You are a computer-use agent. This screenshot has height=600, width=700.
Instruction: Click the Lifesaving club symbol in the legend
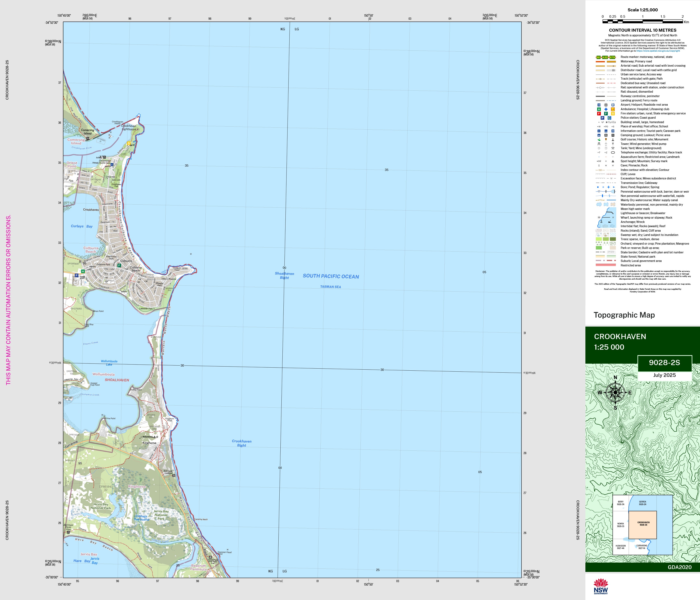tap(613, 110)
